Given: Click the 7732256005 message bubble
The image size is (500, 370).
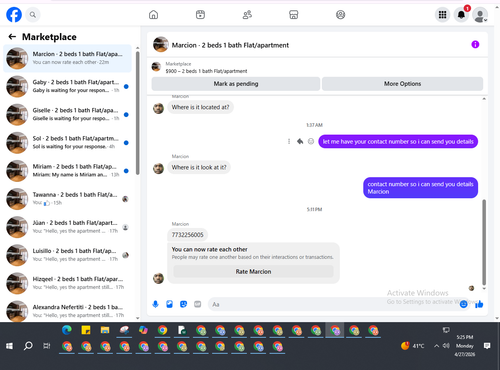Looking at the screenshot, I should coord(187,235).
